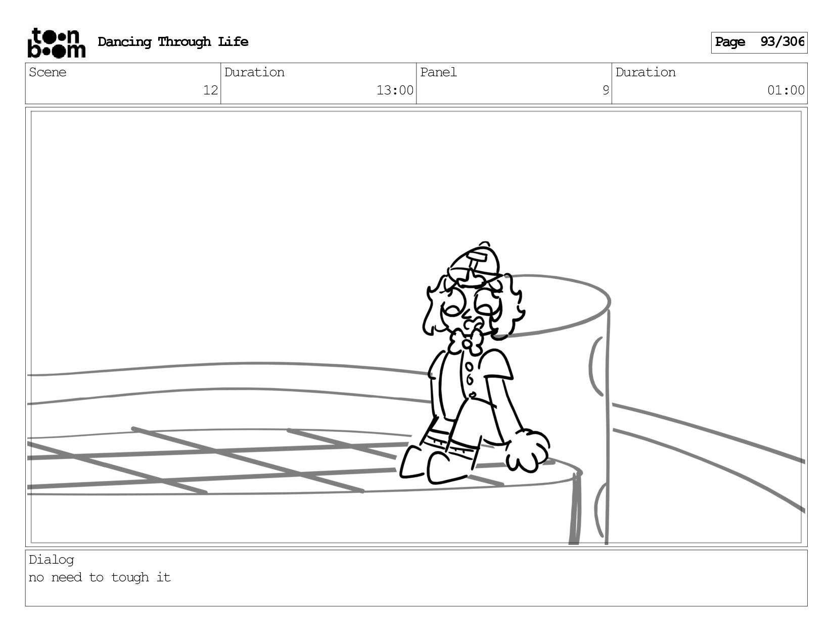834x644 pixels.
Task: Click the 'Dialog' label
Action: pos(51,560)
